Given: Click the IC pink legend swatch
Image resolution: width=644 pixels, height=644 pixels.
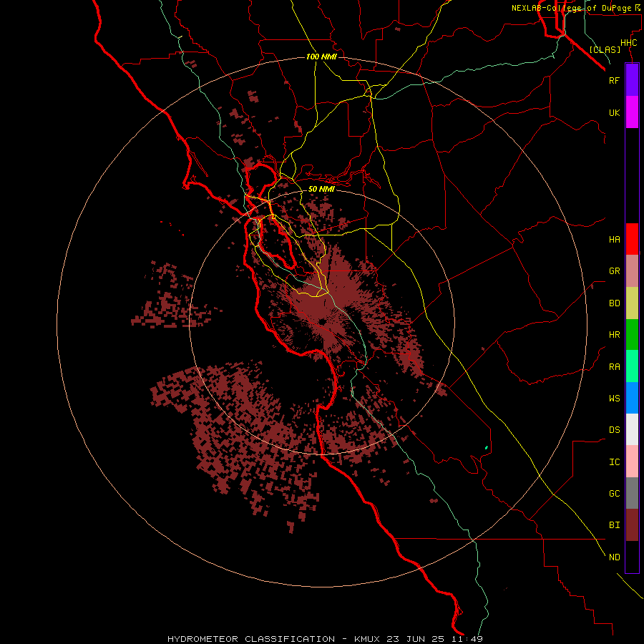Looking at the screenshot, I should (632, 462).
